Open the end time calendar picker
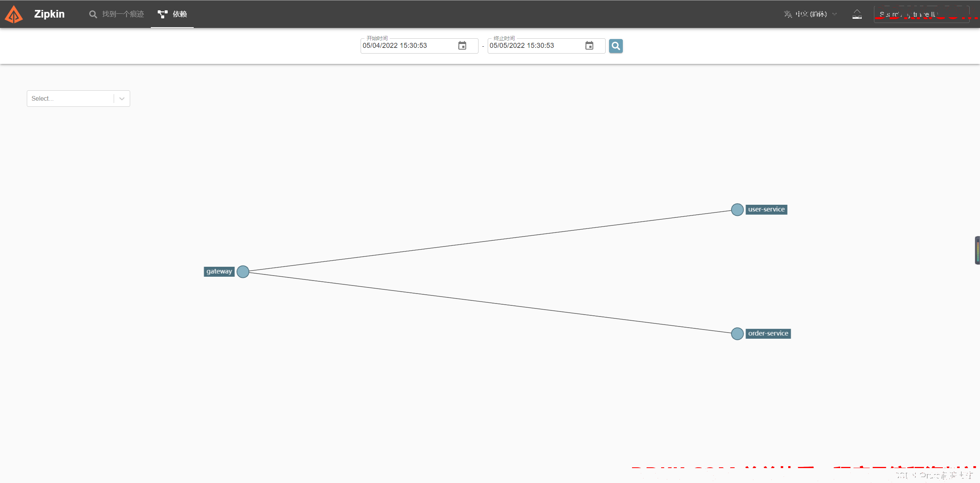This screenshot has width=980, height=483. (x=589, y=46)
